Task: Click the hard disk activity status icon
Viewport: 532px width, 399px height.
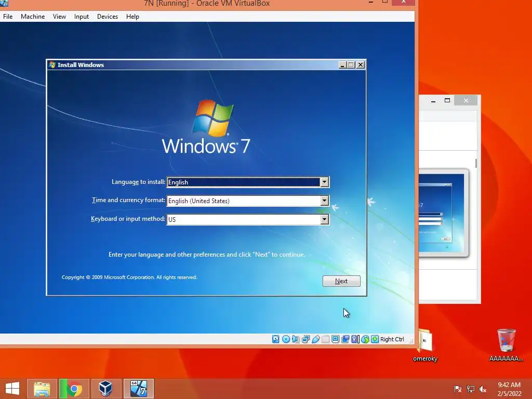Action: [275, 339]
